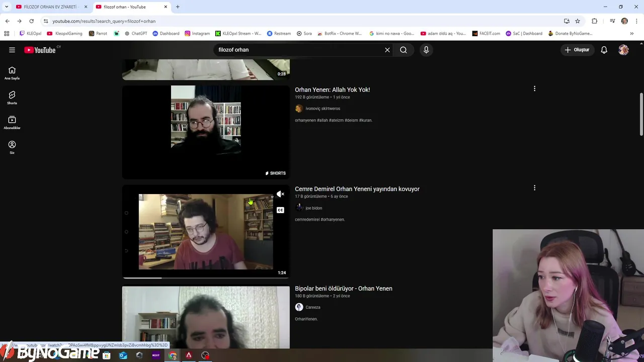This screenshot has width=644, height=362.
Task: Run the search with magnifier button
Action: coord(404,50)
